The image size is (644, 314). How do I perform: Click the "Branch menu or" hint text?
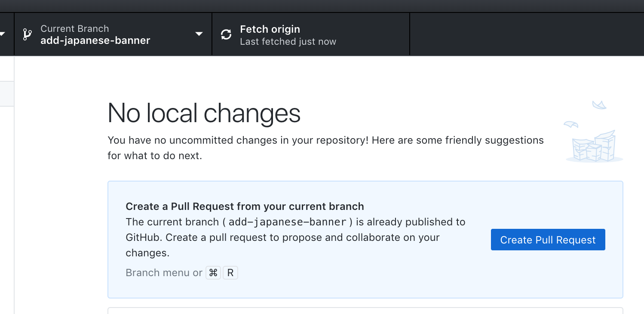click(x=164, y=273)
